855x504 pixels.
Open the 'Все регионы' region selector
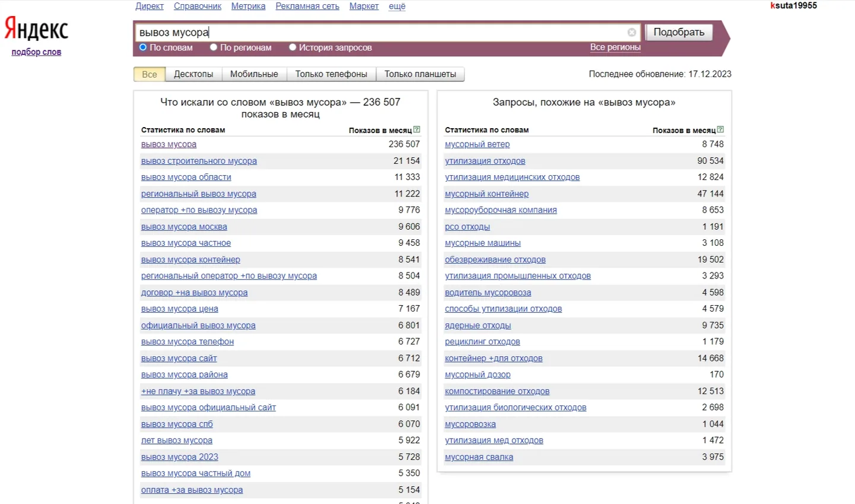pos(615,47)
